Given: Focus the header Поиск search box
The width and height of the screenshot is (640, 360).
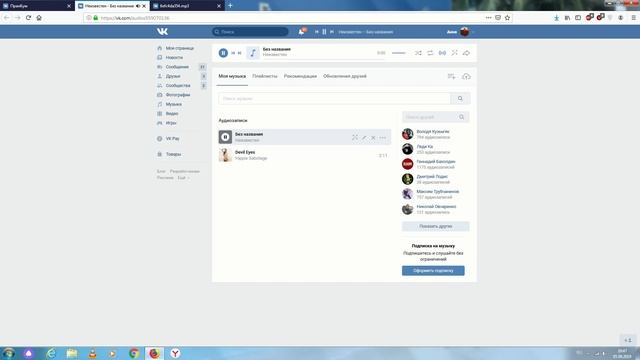Looking at the screenshot, I should pyautogui.click(x=250, y=31).
